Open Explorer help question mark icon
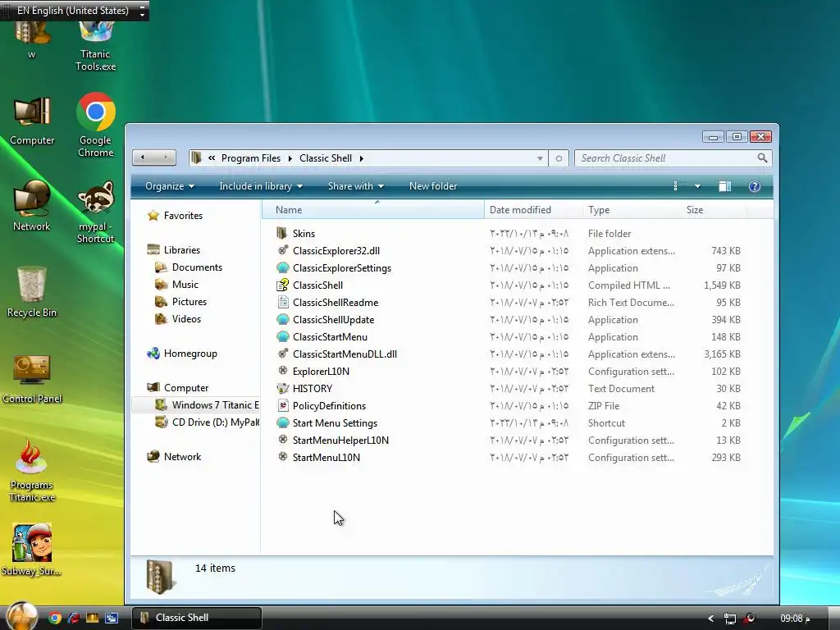Image resolution: width=840 pixels, height=630 pixels. pyautogui.click(x=755, y=186)
